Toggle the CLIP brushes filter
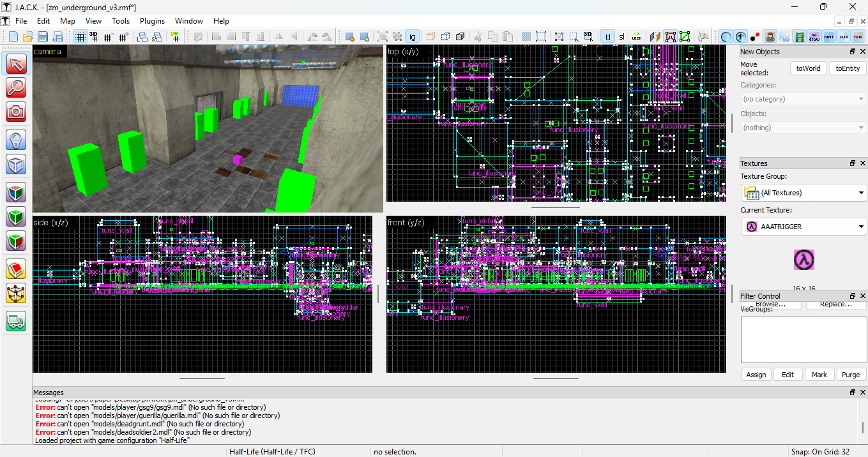Viewport: 868px width, 457px height. click(843, 36)
